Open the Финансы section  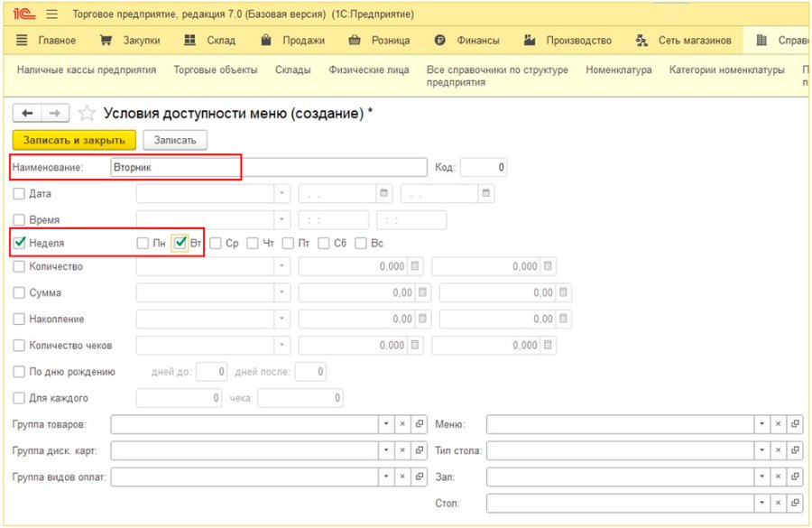click(x=467, y=41)
